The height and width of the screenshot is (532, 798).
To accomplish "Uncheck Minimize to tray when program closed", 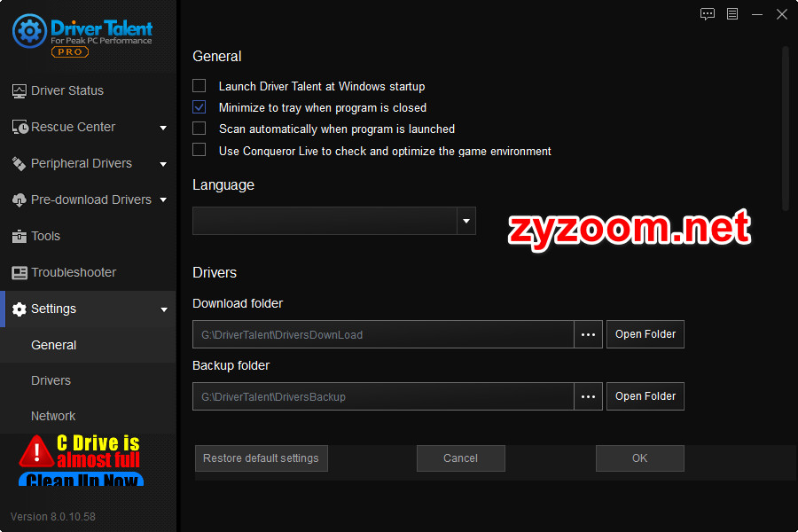I will coord(199,107).
